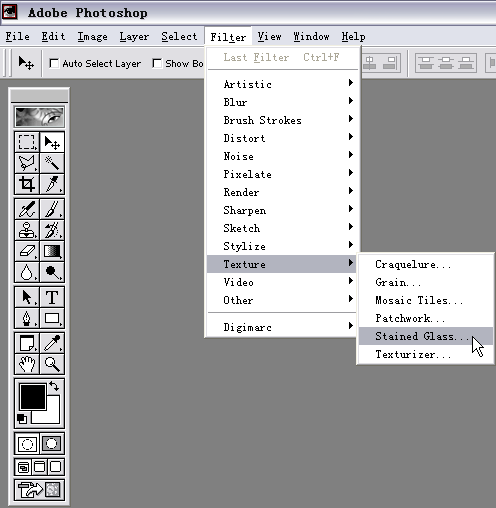This screenshot has height=508, width=496.
Task: Pick the Crop tool
Action: coord(27,184)
